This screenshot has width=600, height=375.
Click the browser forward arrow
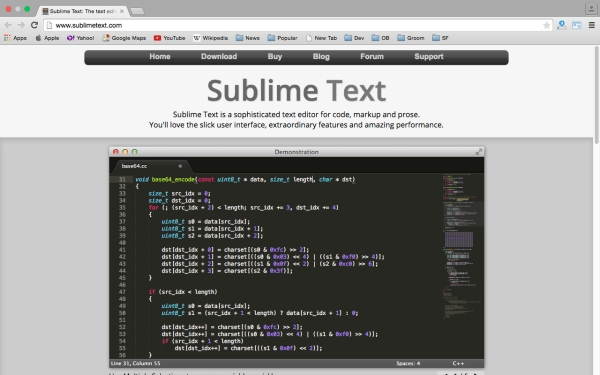pyautogui.click(x=21, y=25)
